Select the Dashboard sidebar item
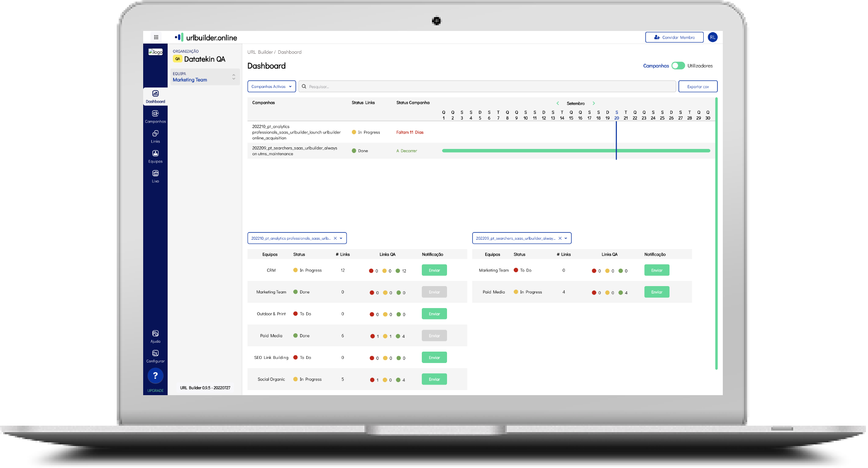 pos(155,96)
